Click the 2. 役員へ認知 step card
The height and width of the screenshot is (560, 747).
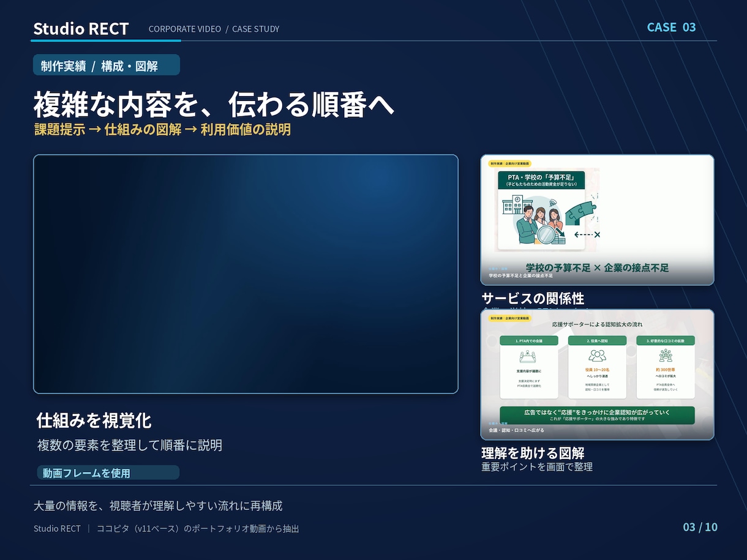click(597, 367)
